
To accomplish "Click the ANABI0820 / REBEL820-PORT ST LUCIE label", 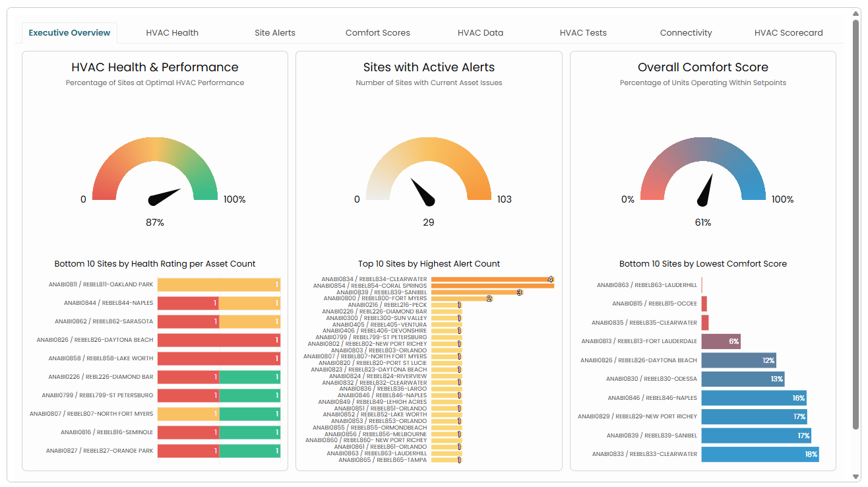I will tap(373, 363).
